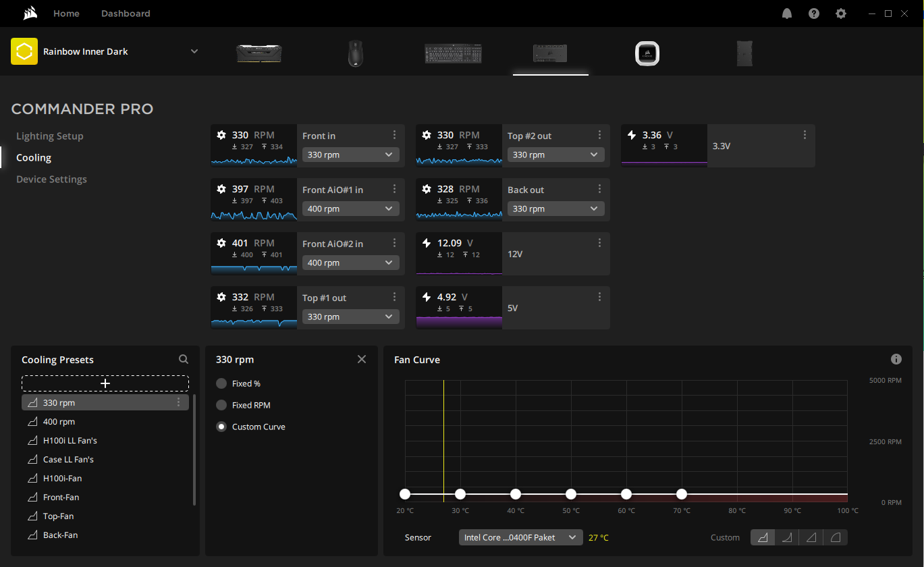The width and height of the screenshot is (924, 567).
Task: Select Fixed RPM radio option
Action: point(221,405)
